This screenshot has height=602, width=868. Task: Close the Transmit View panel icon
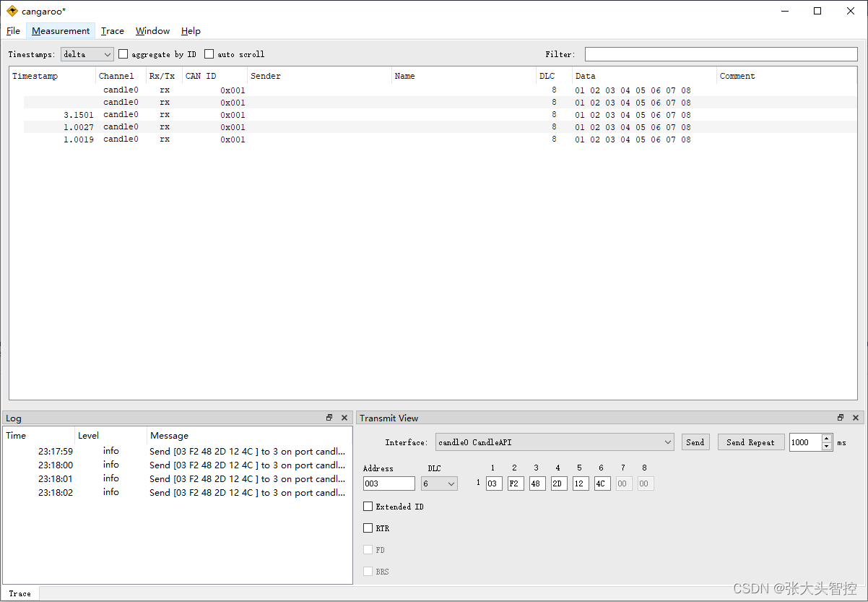(x=856, y=417)
